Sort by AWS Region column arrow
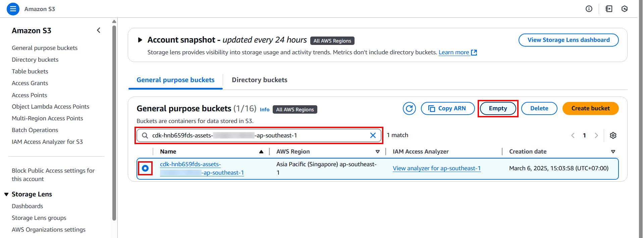Viewport: 644px width, 238px height. click(378, 152)
